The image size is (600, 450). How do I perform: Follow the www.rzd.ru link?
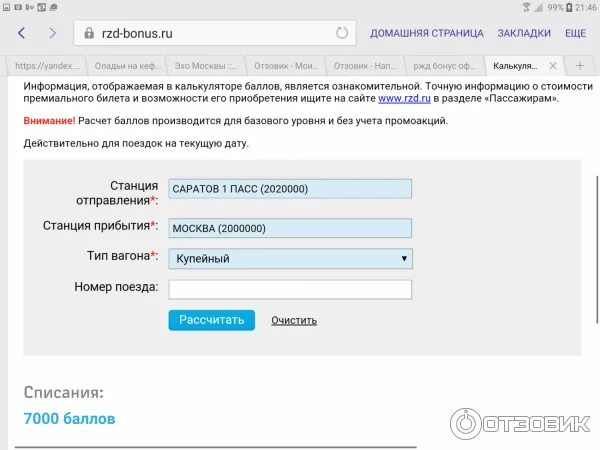click(404, 98)
